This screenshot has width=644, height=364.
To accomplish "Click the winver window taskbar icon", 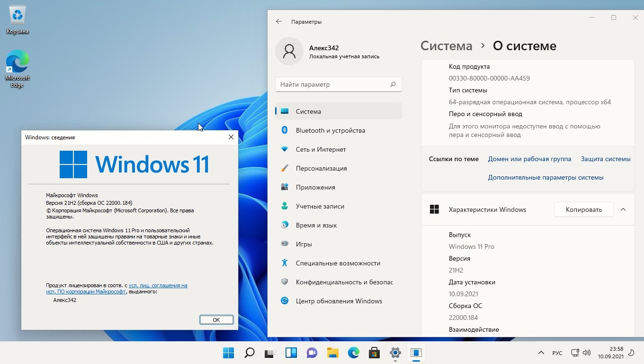I will click(x=416, y=353).
